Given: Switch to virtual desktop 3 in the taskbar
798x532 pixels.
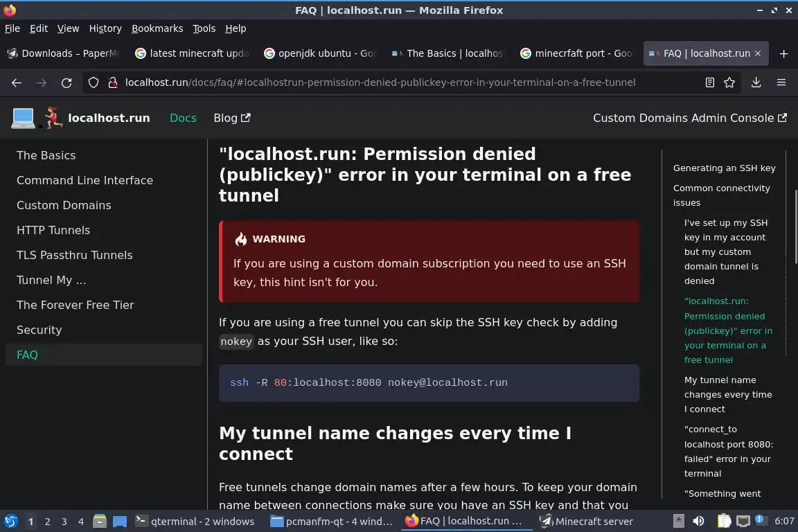Looking at the screenshot, I should point(64,522).
